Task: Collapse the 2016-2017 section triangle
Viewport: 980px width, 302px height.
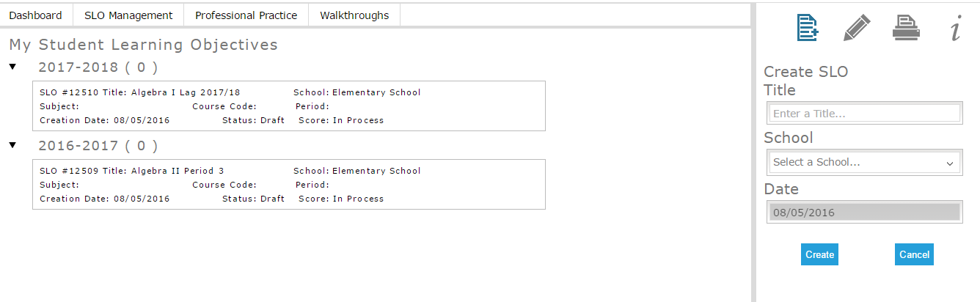Action: coord(12,145)
